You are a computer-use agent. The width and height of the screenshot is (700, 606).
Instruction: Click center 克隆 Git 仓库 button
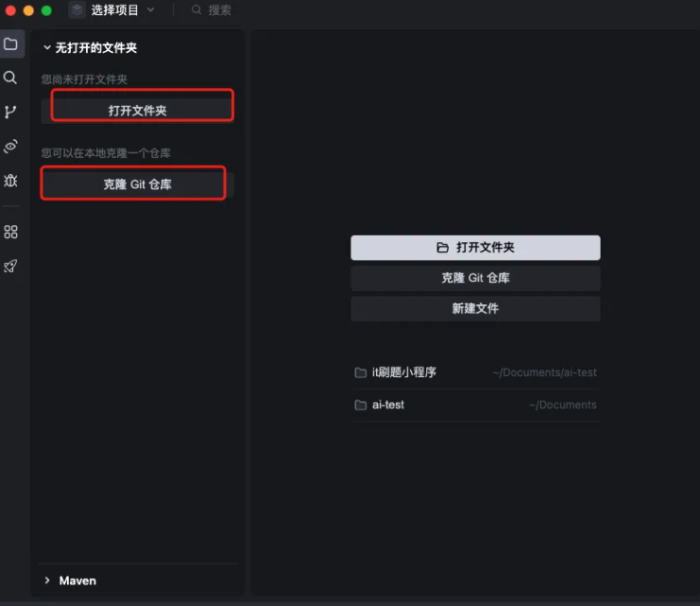475,278
